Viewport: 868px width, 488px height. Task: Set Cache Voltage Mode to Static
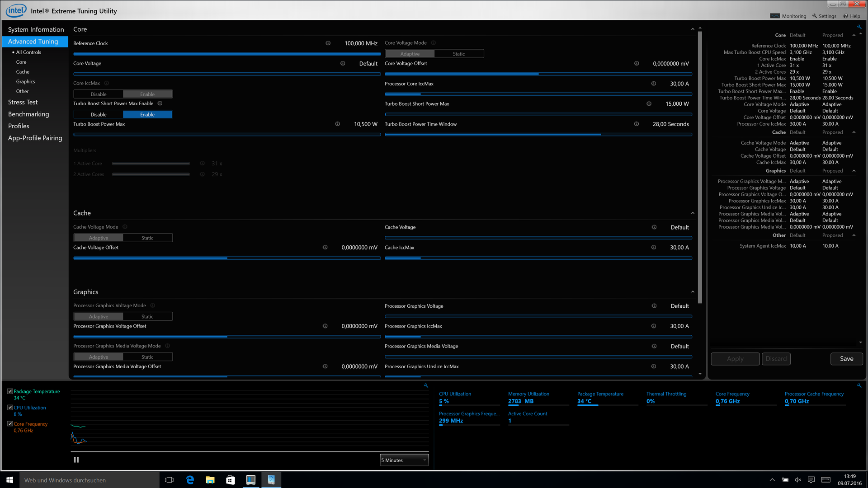pyautogui.click(x=147, y=238)
